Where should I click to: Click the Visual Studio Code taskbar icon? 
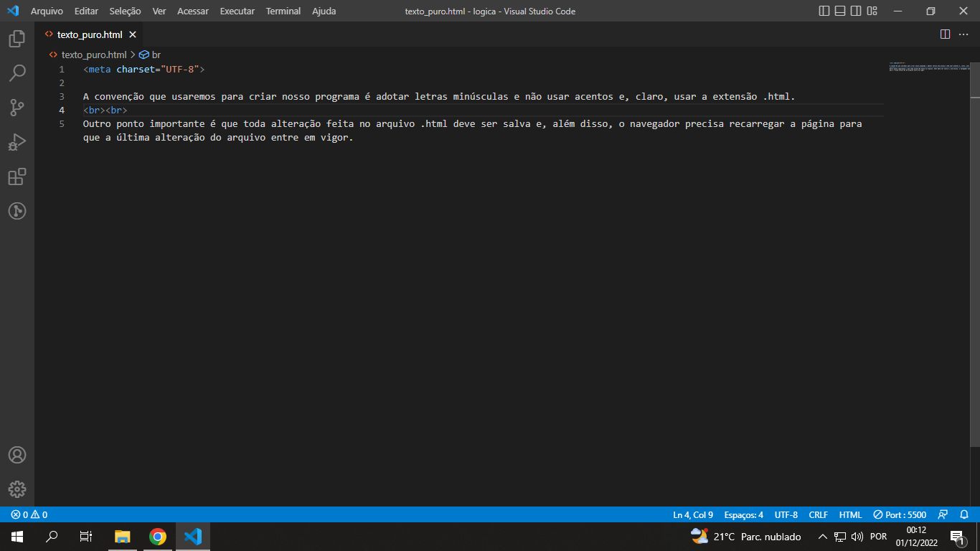pyautogui.click(x=193, y=537)
